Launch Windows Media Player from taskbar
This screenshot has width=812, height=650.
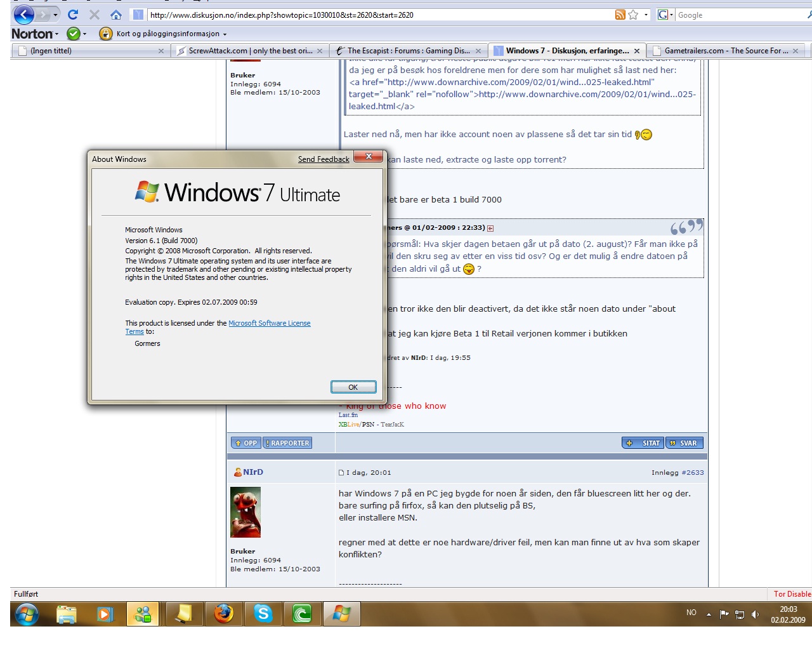point(105,614)
